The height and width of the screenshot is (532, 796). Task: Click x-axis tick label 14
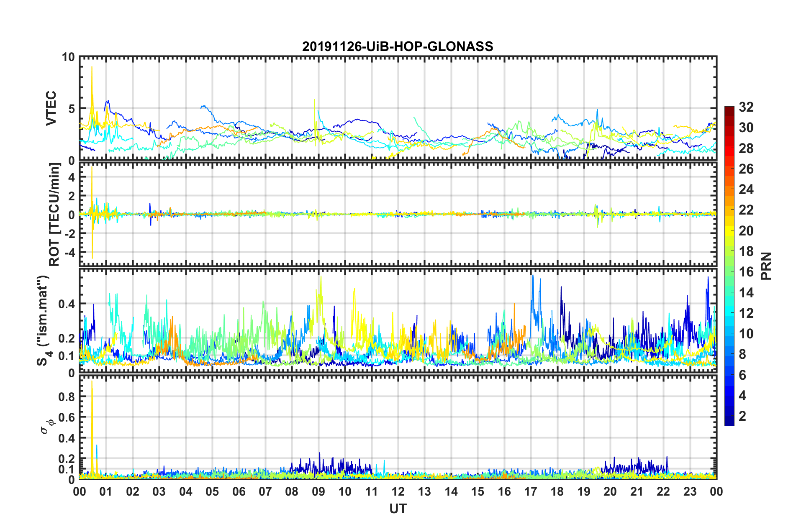451,491
